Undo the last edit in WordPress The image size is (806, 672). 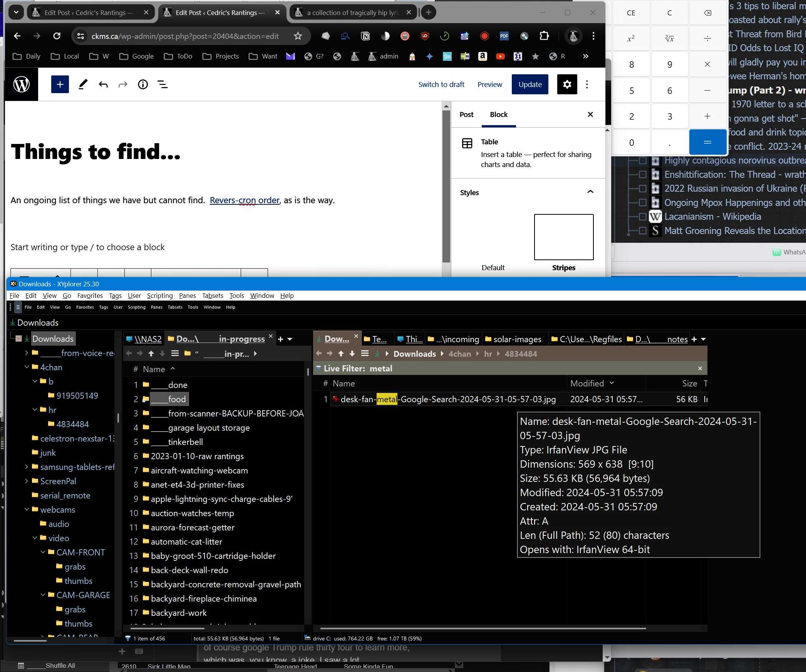tap(103, 84)
